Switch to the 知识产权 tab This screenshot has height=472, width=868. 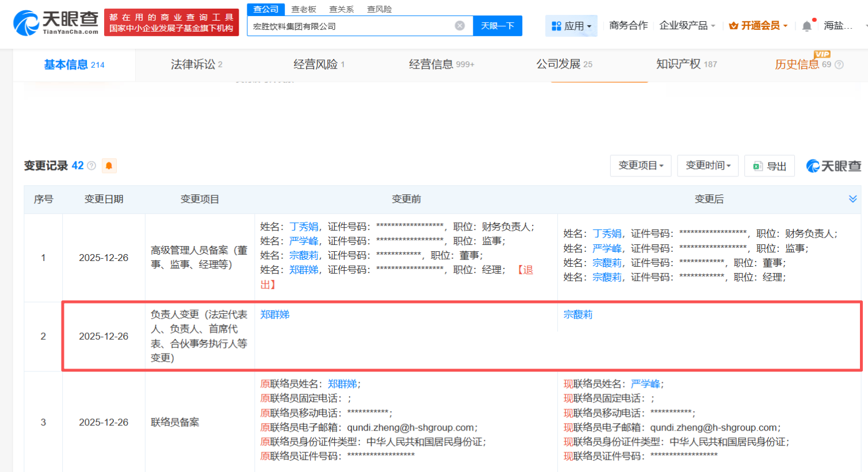pos(686,64)
